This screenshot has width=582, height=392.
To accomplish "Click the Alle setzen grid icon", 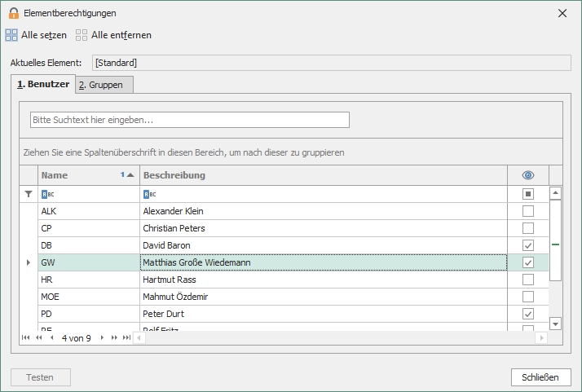I will pyautogui.click(x=11, y=35).
